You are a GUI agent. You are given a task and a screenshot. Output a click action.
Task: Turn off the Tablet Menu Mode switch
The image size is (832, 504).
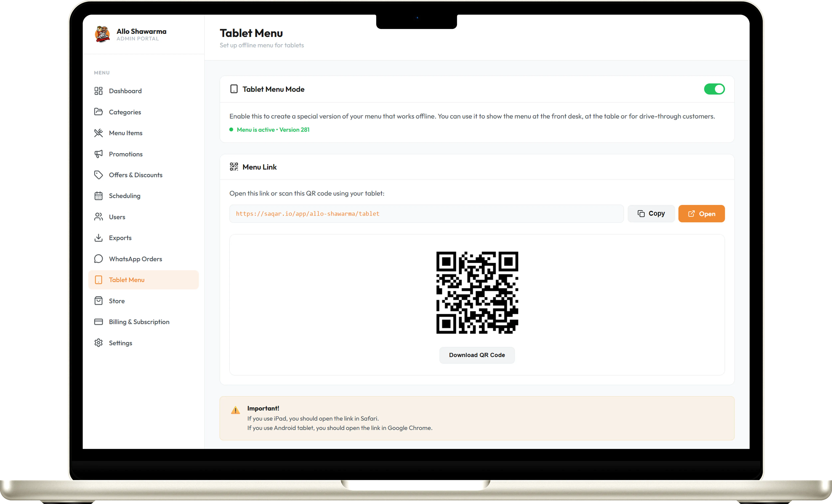714,89
